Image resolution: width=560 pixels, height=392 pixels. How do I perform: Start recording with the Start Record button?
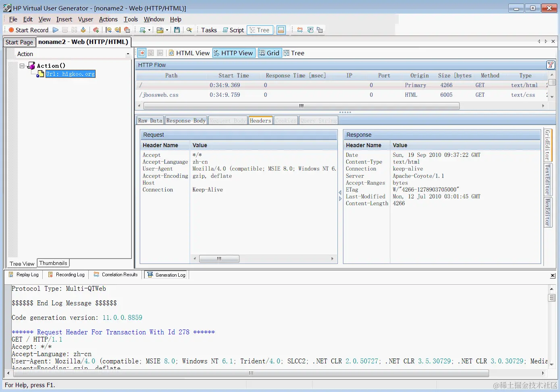(28, 30)
